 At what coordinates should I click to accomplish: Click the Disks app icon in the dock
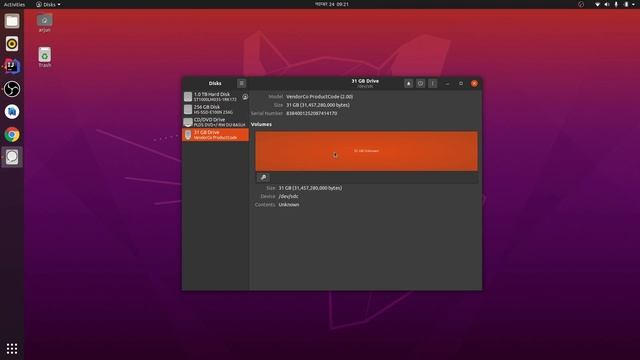point(12,157)
